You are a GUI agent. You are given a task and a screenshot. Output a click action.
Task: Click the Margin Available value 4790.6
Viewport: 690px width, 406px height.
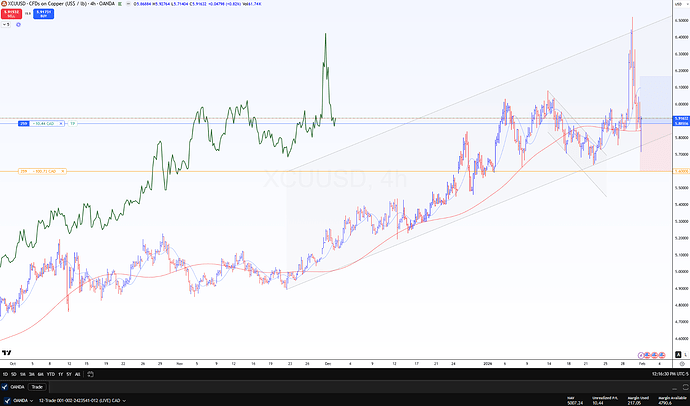pos(665,402)
